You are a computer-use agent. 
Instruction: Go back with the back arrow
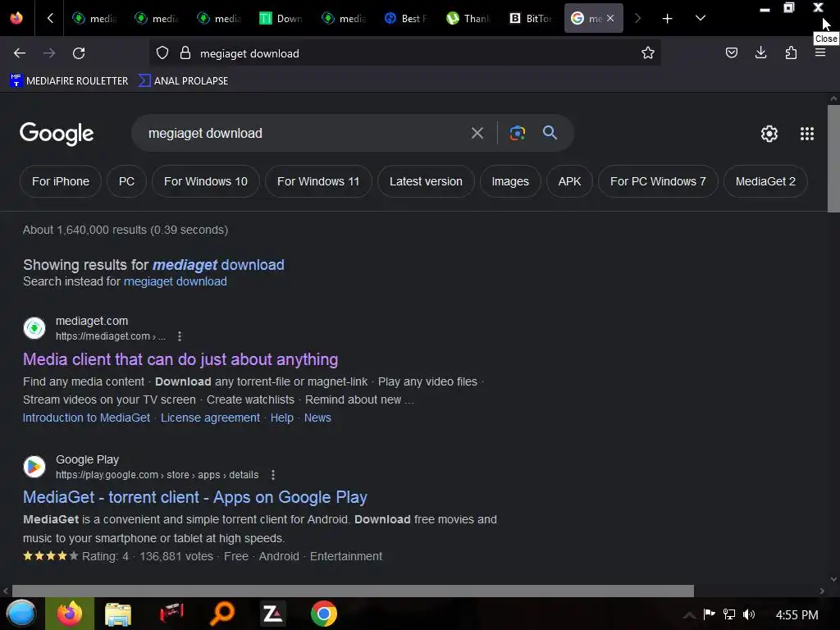(x=20, y=53)
